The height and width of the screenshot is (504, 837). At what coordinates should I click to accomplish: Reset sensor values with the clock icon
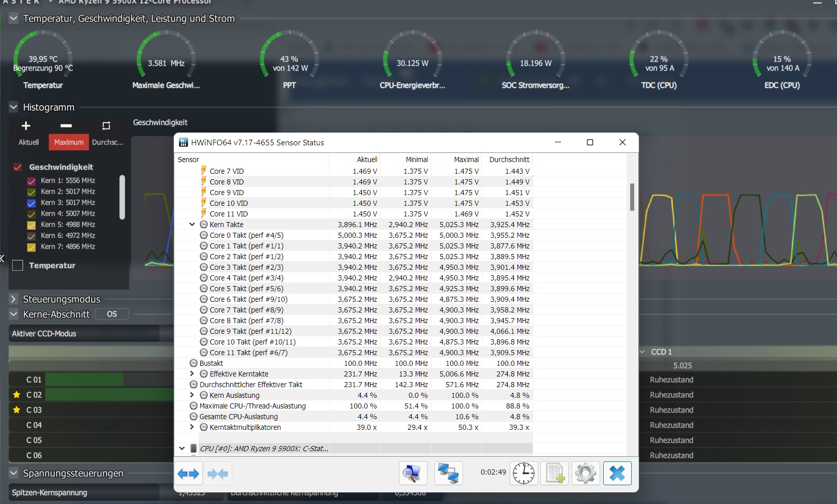[523, 474]
